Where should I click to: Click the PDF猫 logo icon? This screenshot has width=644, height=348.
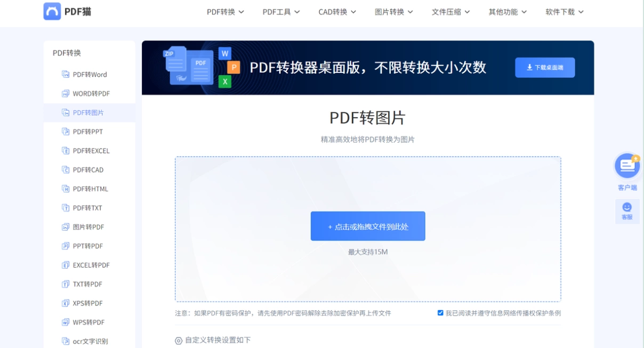pos(52,11)
